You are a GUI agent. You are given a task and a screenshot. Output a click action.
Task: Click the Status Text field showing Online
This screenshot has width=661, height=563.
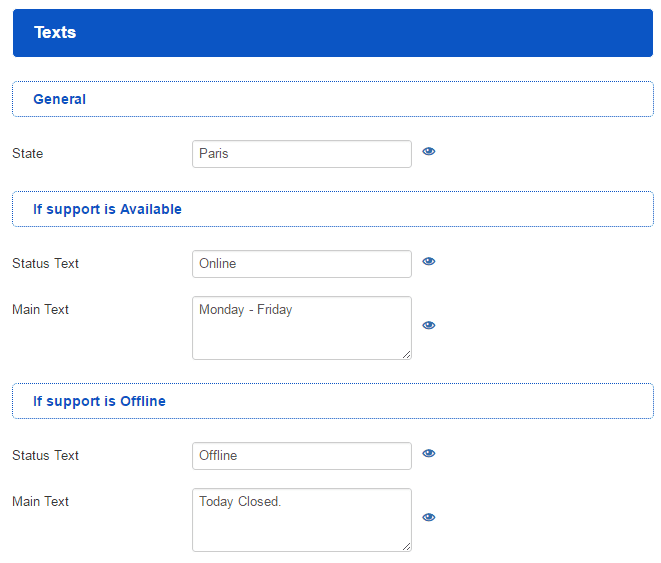point(301,264)
